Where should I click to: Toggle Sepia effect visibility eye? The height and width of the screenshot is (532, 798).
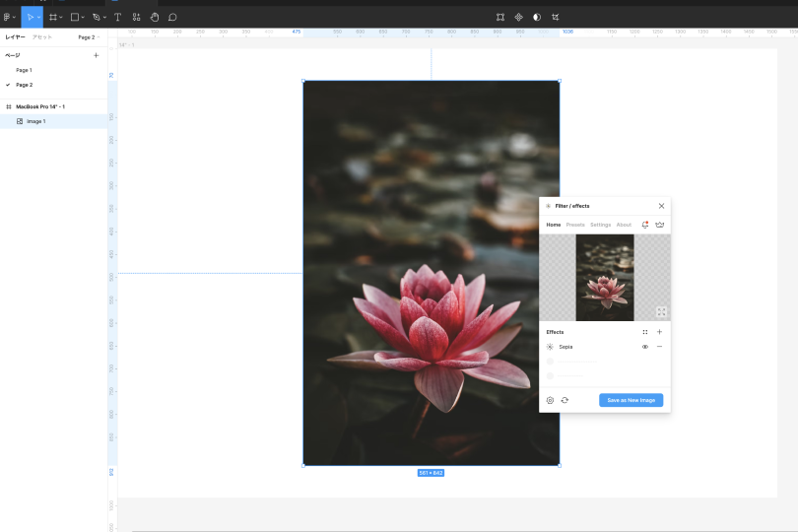[645, 347]
